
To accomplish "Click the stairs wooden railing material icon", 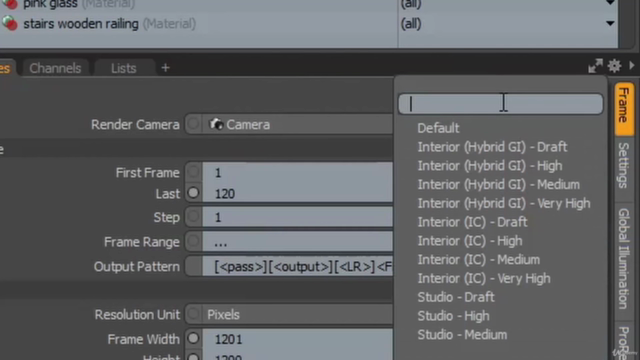I will [x=10, y=24].
